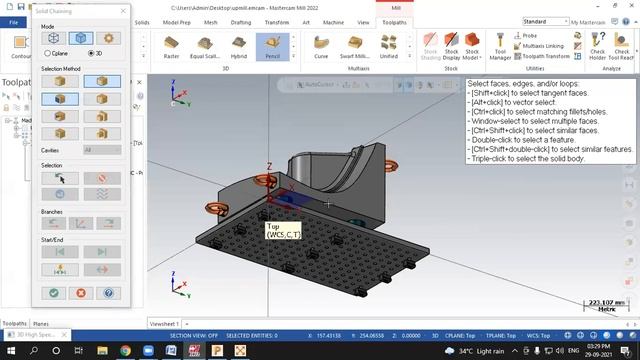Select the Raster 3D toolpath
The height and width of the screenshot is (360, 640).
(171, 47)
